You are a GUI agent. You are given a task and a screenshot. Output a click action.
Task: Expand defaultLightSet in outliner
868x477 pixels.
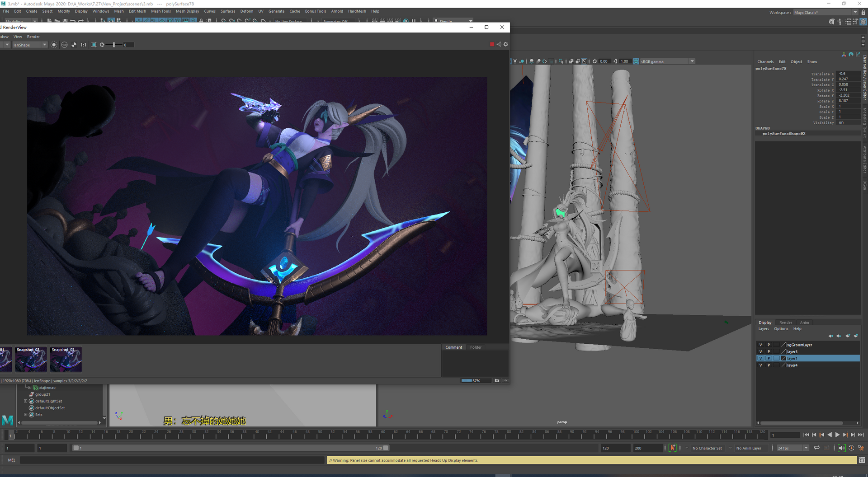[25, 401]
